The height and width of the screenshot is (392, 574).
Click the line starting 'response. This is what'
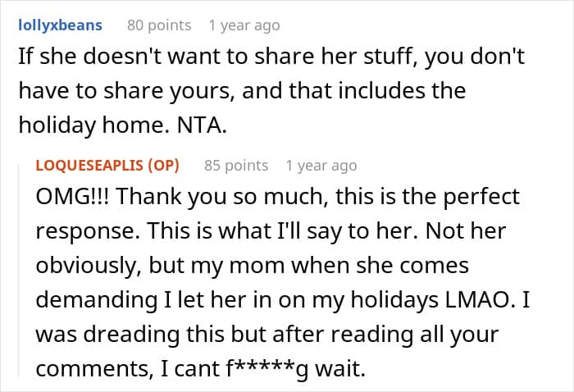[271, 231]
